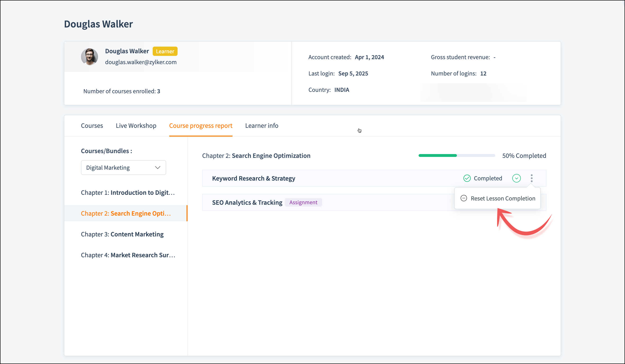Click the minus circle icon for reset
Screen dimensions: 625x364
pyautogui.click(x=464, y=198)
